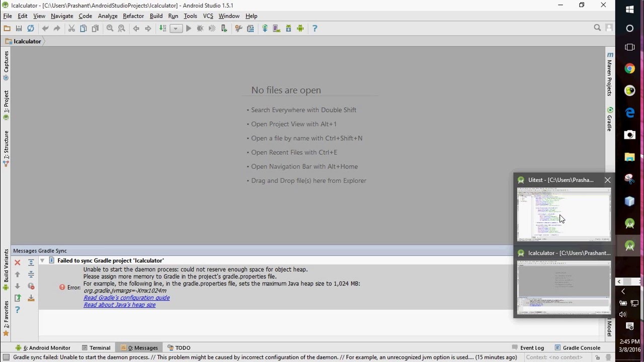Click the Search Everywhere magnifier icon
The width and height of the screenshot is (644, 362).
pyautogui.click(x=597, y=28)
